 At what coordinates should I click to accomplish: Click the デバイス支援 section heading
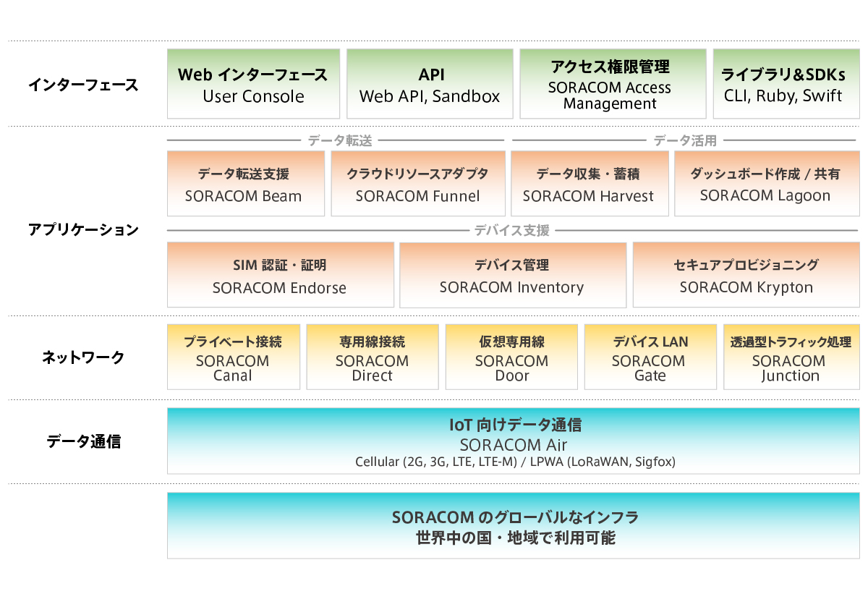(x=512, y=231)
